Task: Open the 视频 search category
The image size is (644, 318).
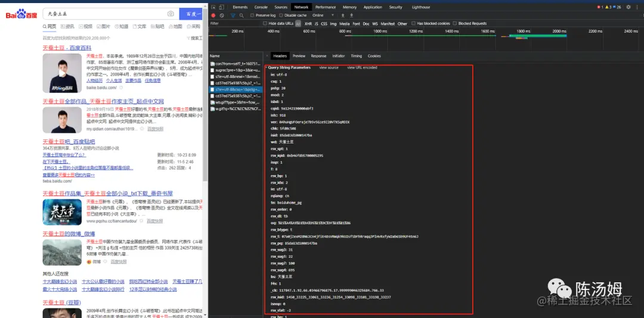Action: click(x=85, y=26)
